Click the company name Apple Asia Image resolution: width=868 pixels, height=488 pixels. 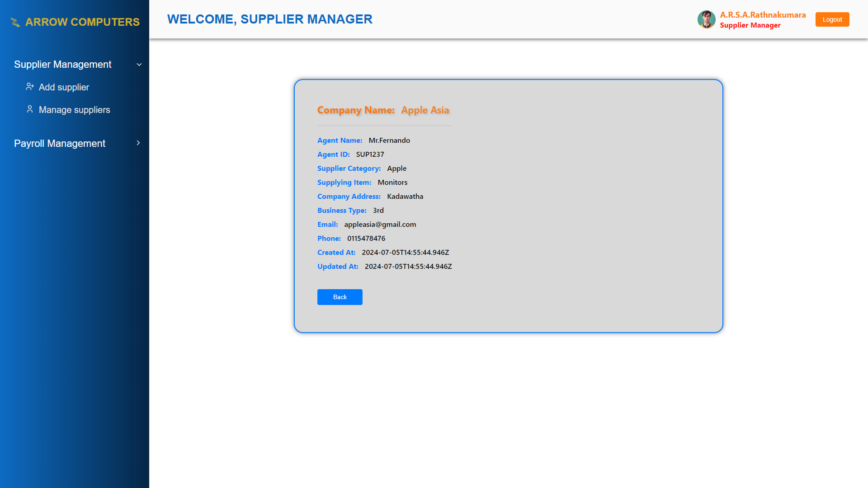point(425,110)
